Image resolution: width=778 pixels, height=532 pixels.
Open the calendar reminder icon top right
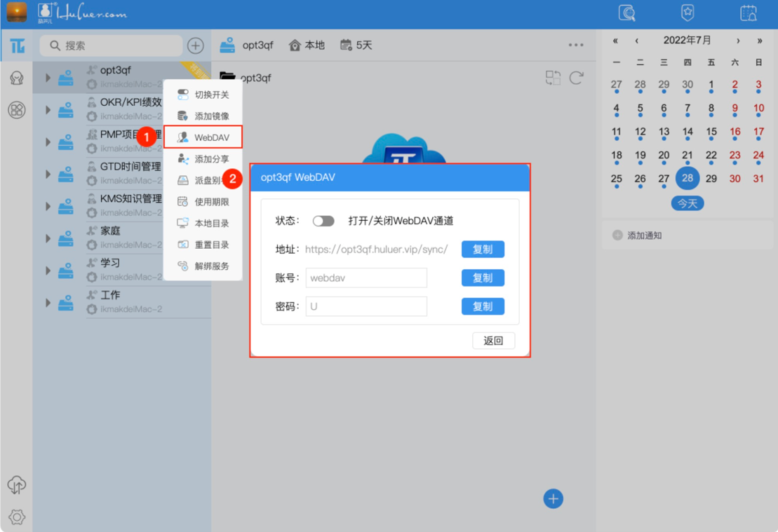pos(747,13)
